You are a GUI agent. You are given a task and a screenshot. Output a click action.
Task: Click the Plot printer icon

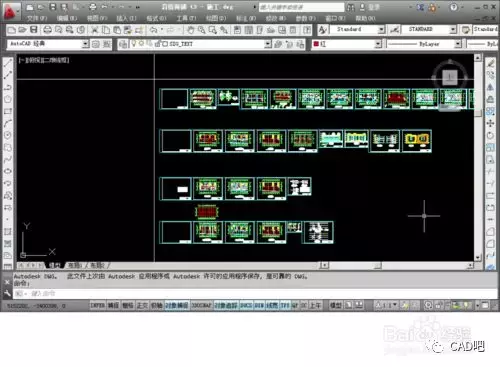(48, 30)
